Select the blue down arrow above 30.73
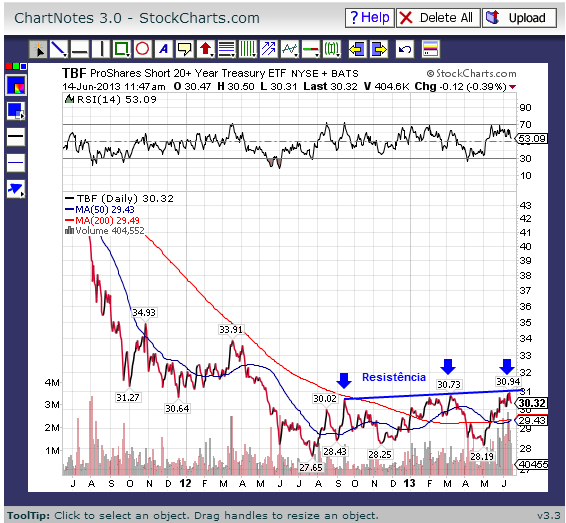This screenshot has height=523, width=566. tap(448, 366)
